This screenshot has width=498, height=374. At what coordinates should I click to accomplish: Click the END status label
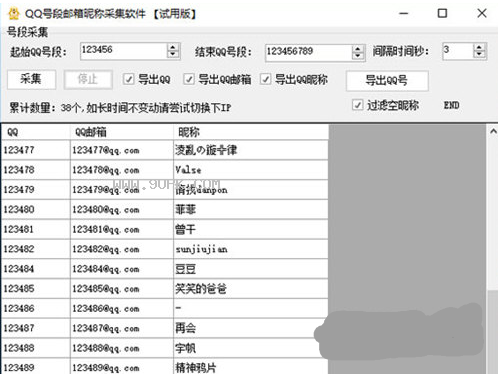click(451, 105)
